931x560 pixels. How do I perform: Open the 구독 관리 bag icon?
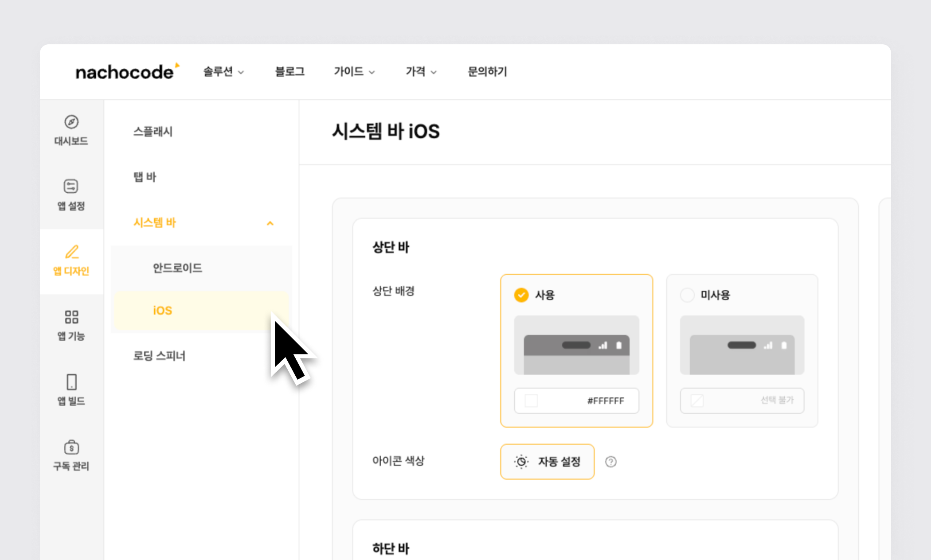71,447
